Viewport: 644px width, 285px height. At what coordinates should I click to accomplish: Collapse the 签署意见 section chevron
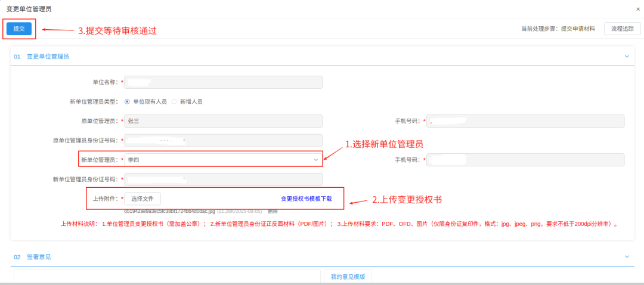point(627,256)
